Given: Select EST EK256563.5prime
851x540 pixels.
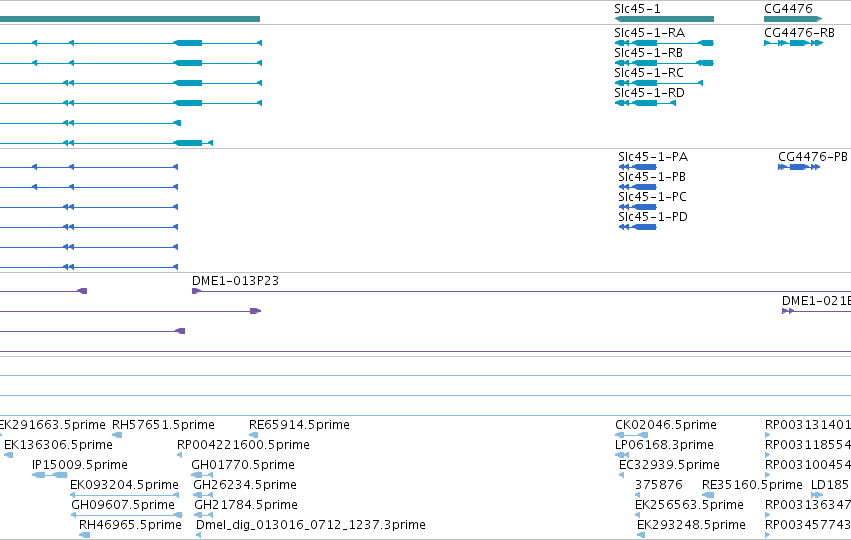Looking at the screenshot, I should click(689, 505).
